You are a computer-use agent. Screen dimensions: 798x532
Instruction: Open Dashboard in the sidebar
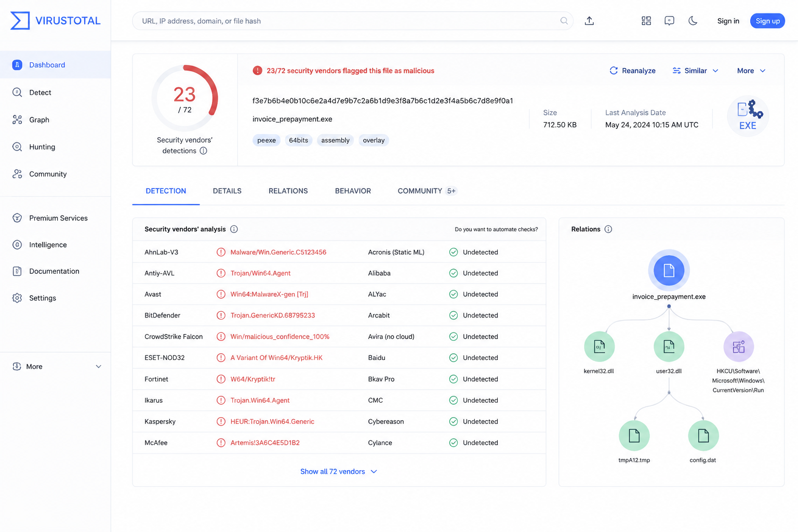point(55,65)
